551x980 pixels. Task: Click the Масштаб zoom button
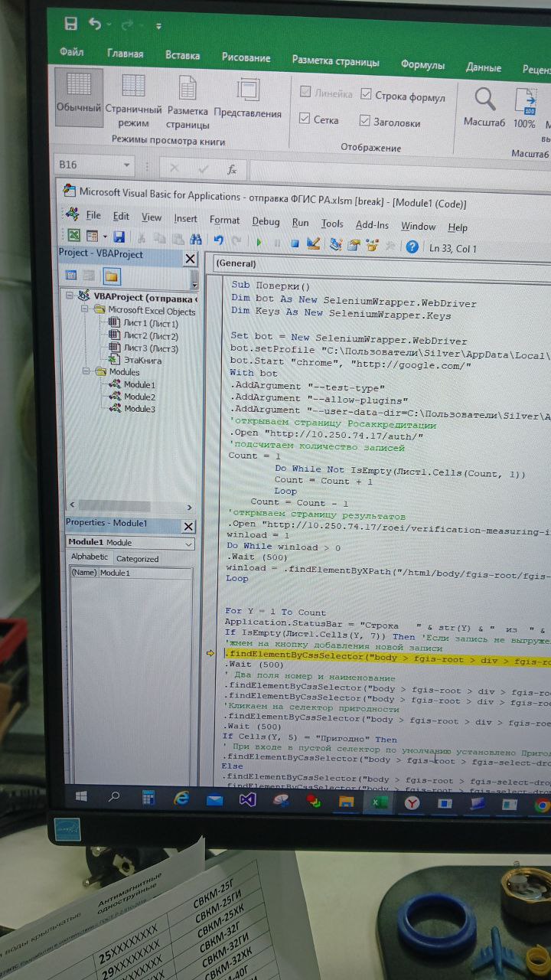[x=484, y=106]
